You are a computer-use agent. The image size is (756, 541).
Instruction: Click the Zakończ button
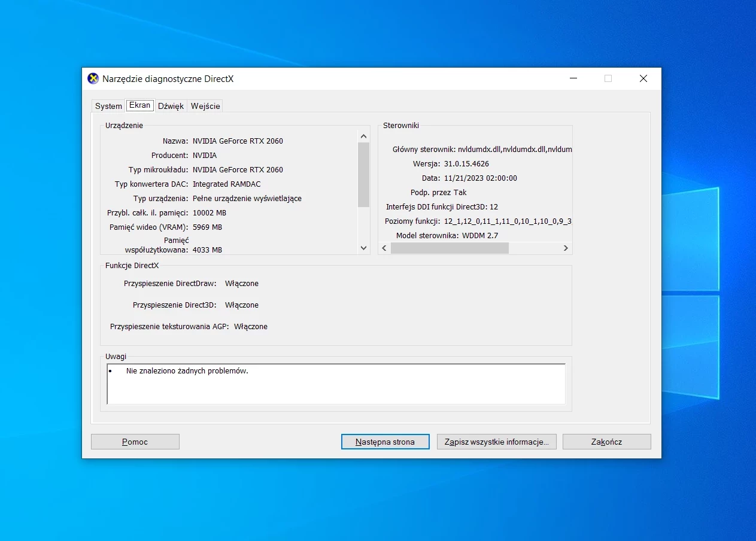pyautogui.click(x=607, y=442)
